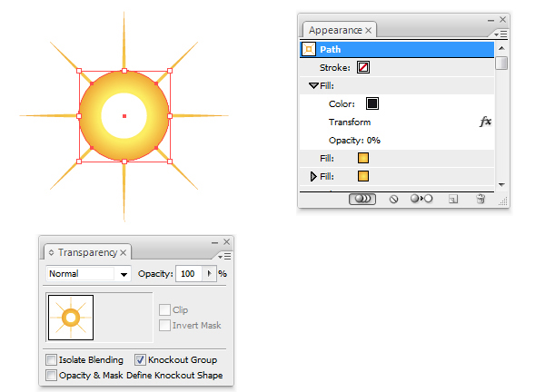Click the Clear Appearance icon
The height and width of the screenshot is (392, 545).
393,199
